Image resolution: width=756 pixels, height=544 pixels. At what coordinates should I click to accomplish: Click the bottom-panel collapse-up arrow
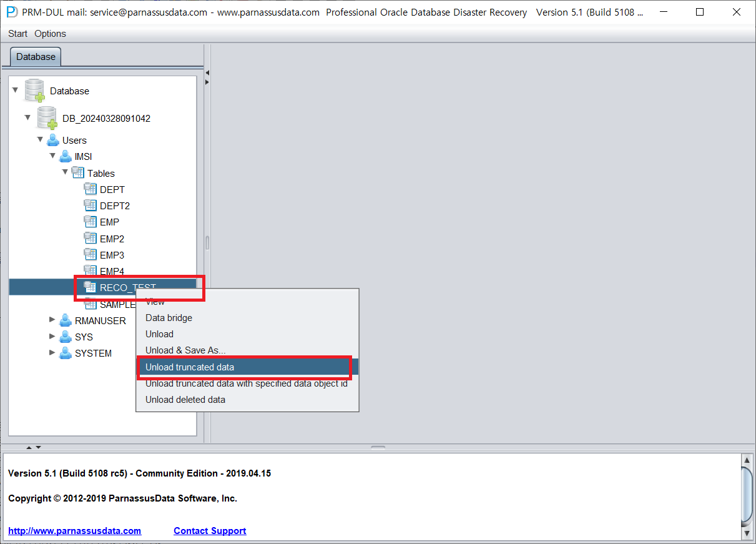(x=29, y=447)
